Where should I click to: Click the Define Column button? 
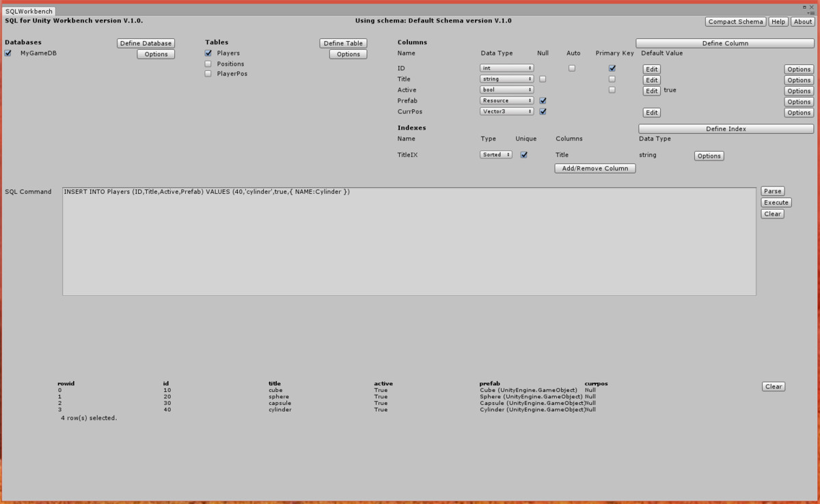click(x=725, y=43)
